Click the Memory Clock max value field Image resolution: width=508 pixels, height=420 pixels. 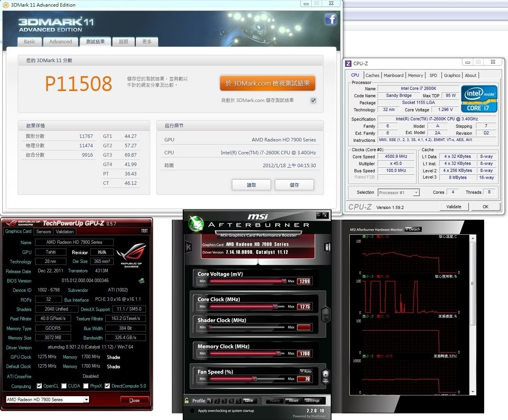click(x=304, y=354)
